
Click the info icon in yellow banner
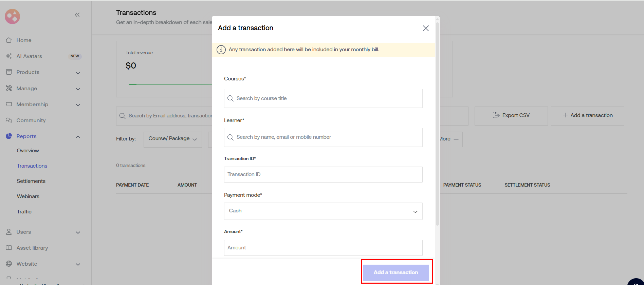(221, 50)
